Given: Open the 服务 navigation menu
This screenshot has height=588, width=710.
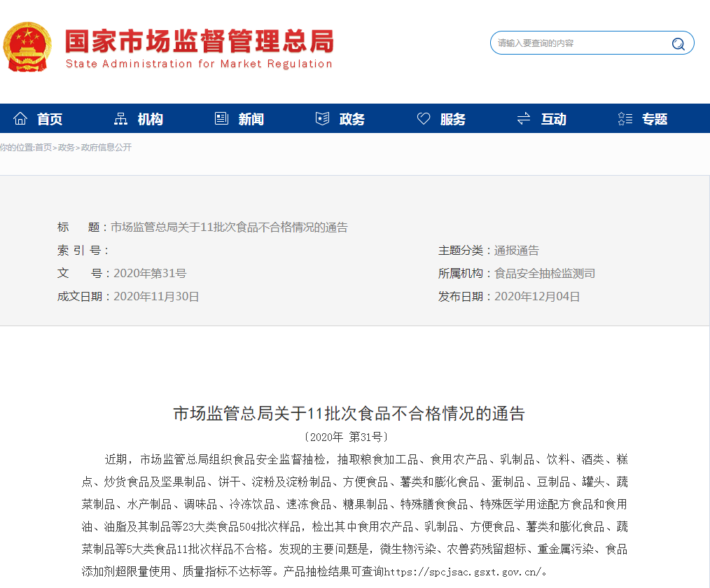Looking at the screenshot, I should coord(453,119).
